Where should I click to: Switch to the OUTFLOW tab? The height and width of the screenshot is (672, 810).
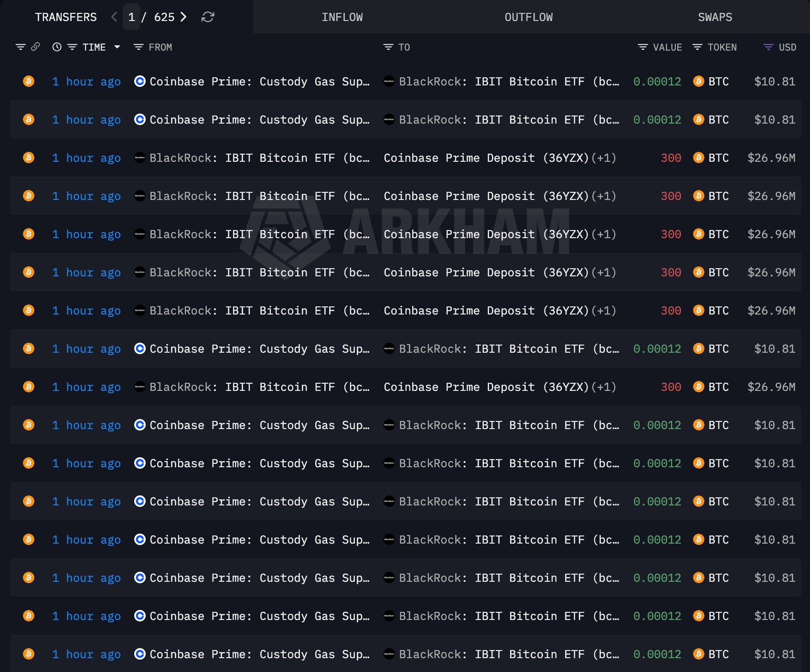[x=529, y=17]
